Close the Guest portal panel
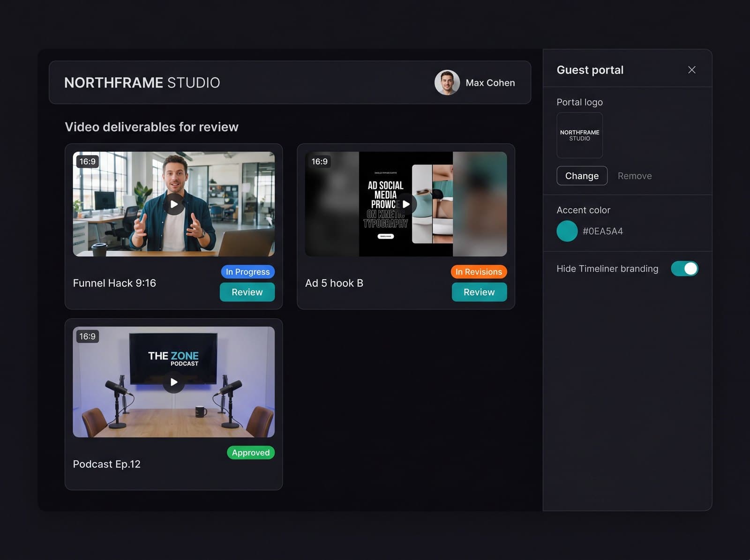Screen dimensions: 750x560 tap(691, 70)
